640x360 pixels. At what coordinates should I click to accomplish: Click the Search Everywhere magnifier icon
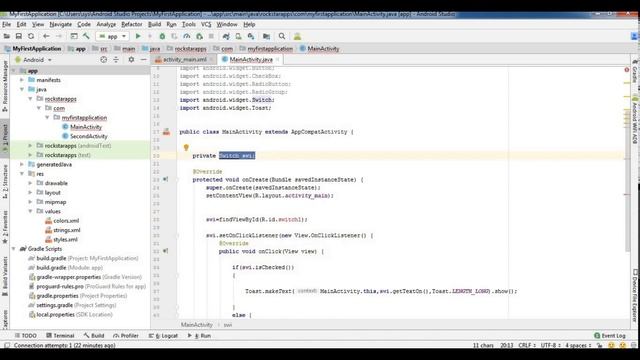[282, 36]
